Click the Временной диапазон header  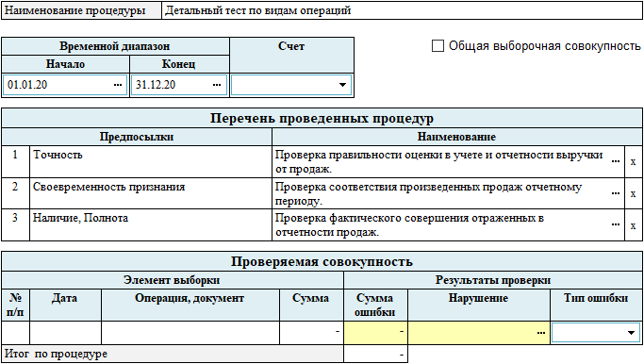pyautogui.click(x=115, y=46)
